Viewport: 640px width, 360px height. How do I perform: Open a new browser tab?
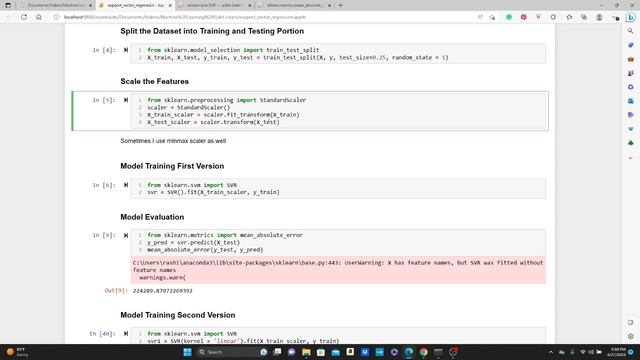(x=340, y=5)
